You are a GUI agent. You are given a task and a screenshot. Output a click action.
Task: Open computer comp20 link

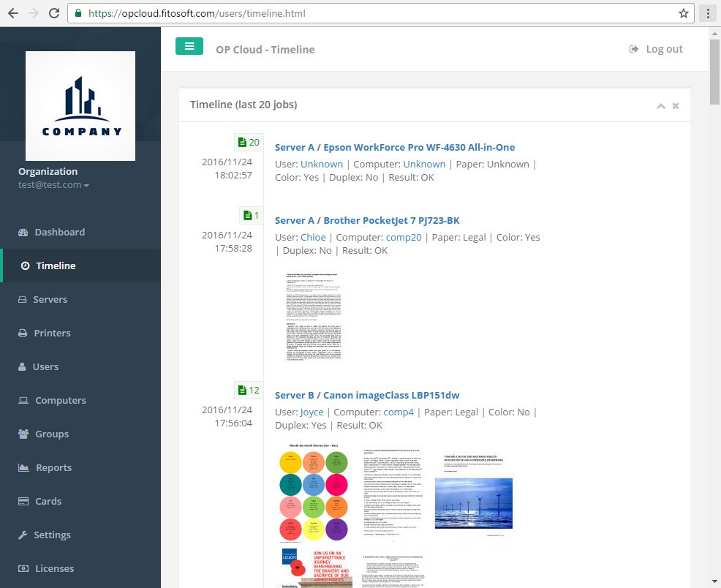404,237
